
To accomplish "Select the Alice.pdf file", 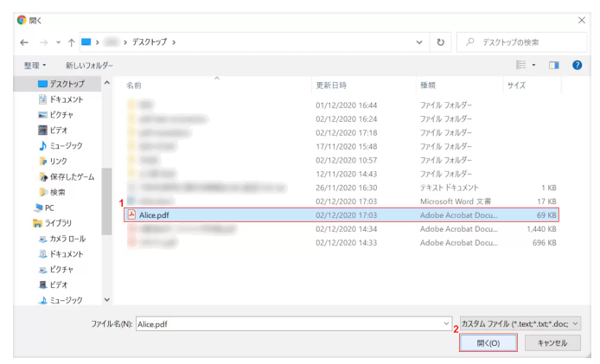I will pos(154,214).
